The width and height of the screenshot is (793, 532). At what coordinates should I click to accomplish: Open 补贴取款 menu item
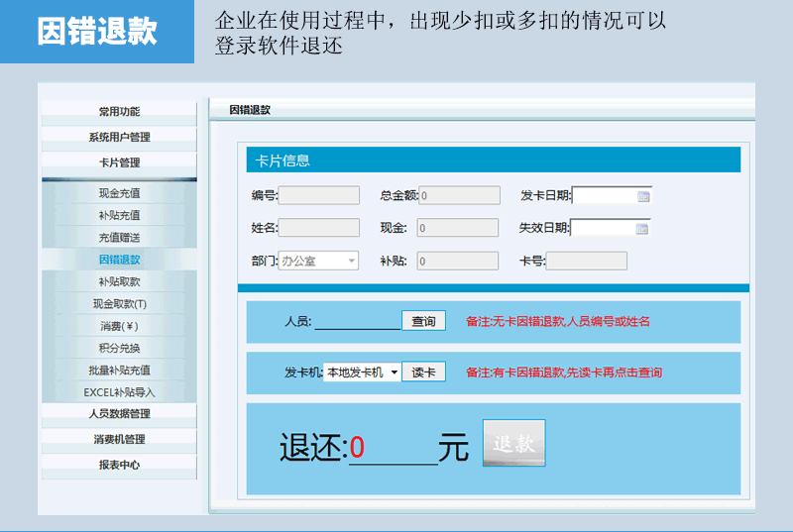(119, 281)
